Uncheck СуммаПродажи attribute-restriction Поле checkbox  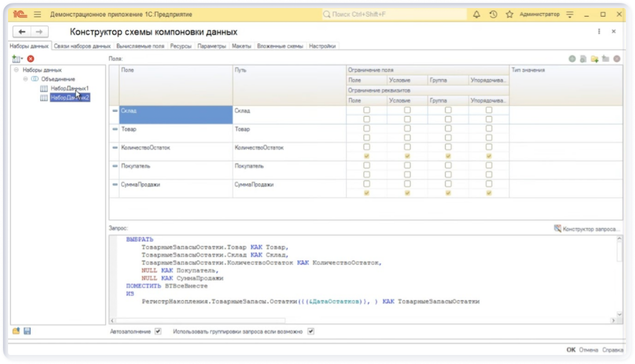coord(367,193)
